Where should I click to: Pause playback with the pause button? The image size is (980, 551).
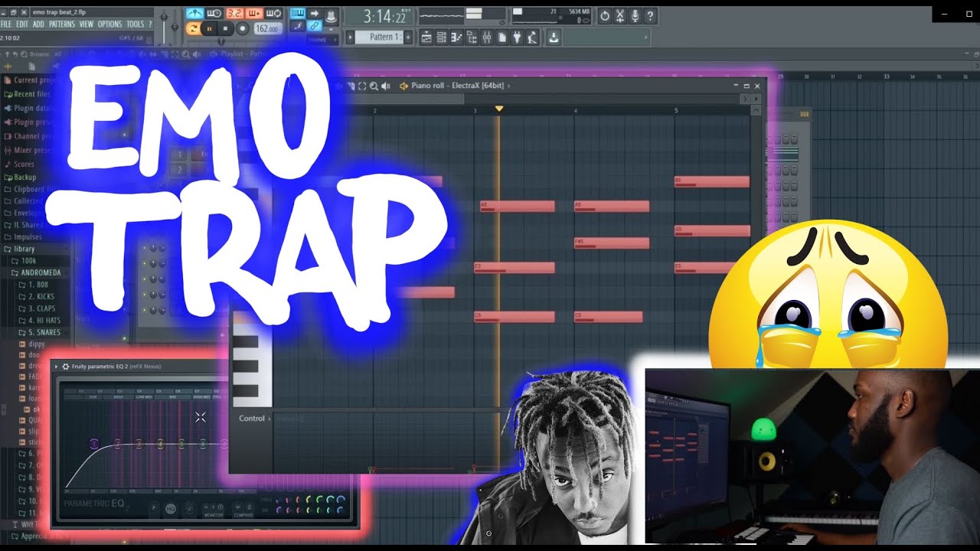point(210,28)
